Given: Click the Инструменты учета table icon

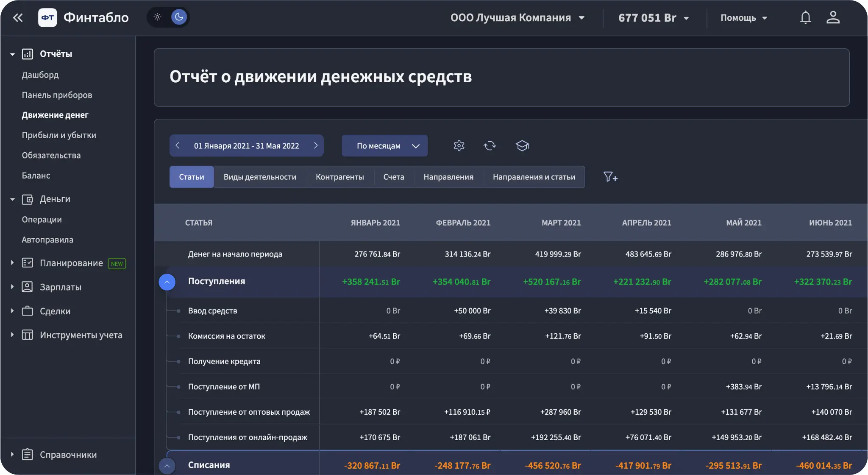Looking at the screenshot, I should pyautogui.click(x=28, y=335).
